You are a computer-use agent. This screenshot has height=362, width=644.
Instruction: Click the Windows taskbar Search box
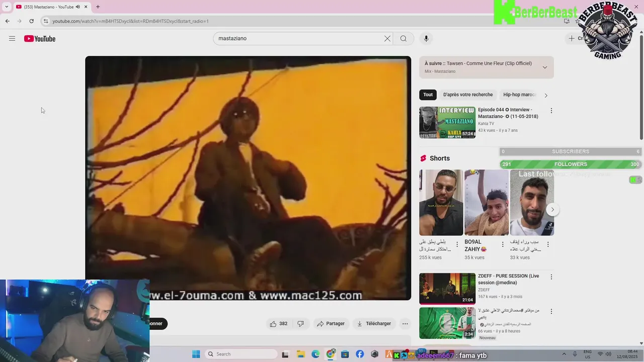[x=241, y=354]
